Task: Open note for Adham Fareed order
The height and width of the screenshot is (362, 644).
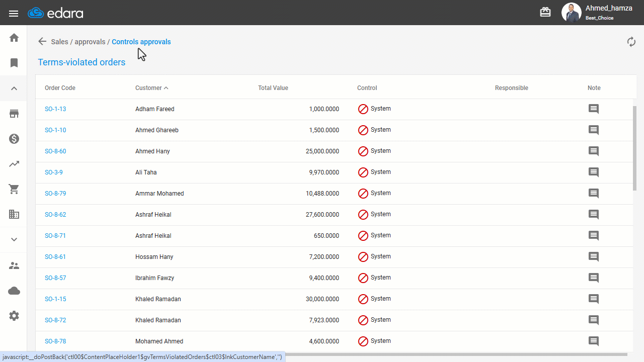Action: (594, 109)
